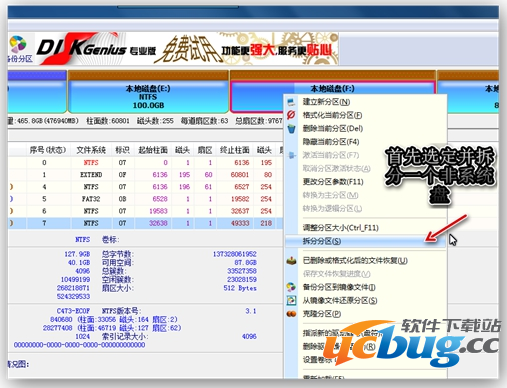
Task: Click the clone partition icon
Action: (x=291, y=314)
